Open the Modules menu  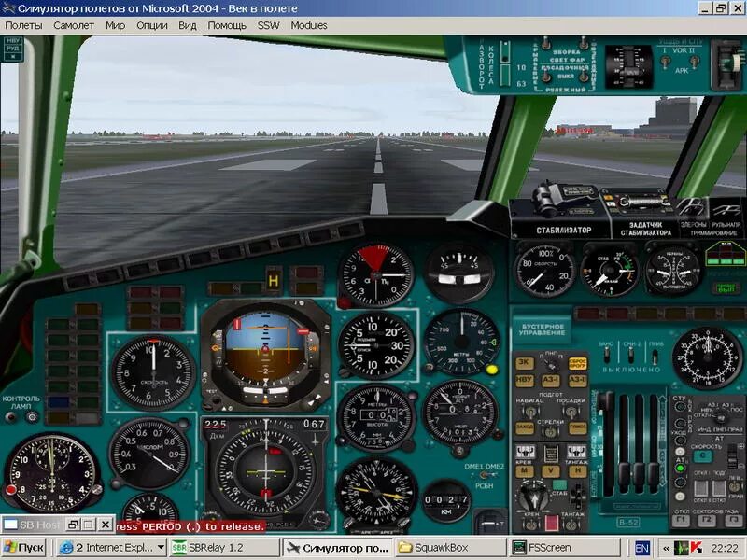(309, 26)
